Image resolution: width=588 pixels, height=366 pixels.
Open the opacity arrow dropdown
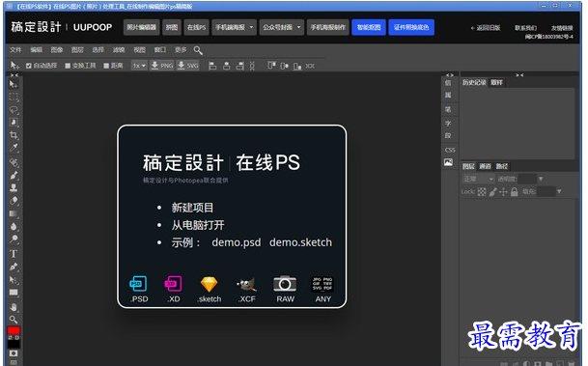541,179
